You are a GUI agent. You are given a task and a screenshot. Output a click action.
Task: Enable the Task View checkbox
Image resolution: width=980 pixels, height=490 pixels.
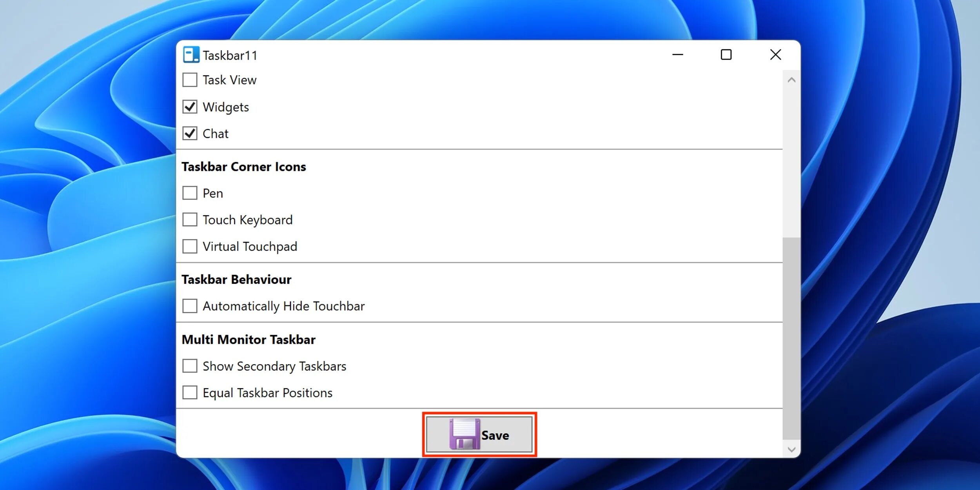190,80
